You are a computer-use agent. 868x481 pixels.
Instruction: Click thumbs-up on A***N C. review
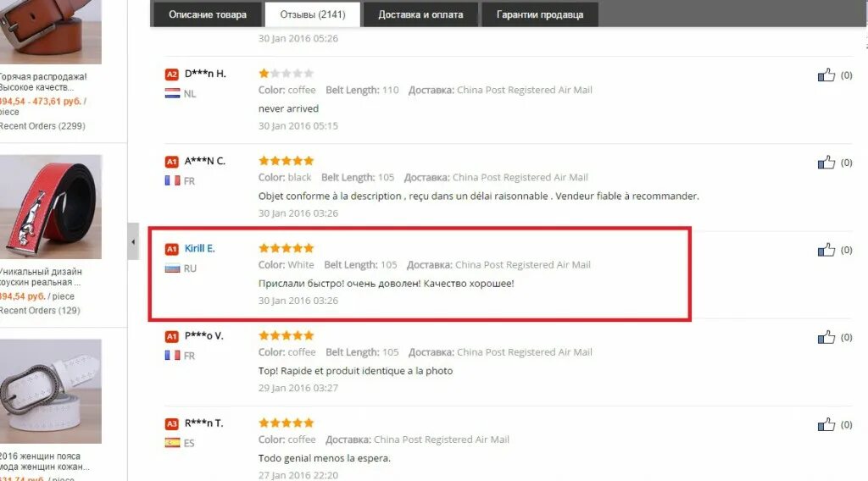[826, 162]
